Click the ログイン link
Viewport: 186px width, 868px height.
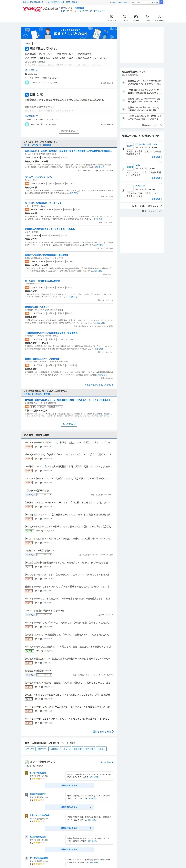point(65,11)
